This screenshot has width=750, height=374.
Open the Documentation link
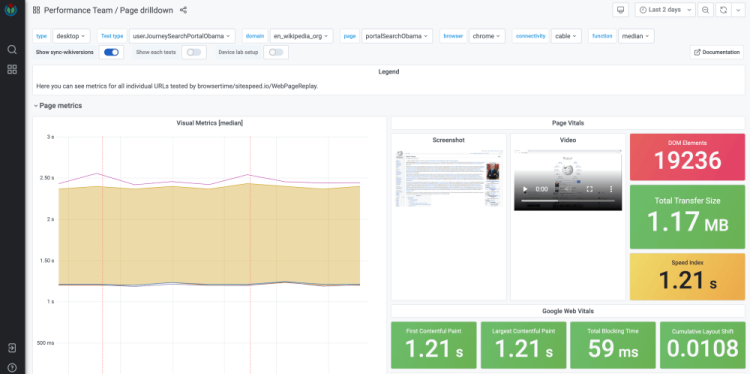717,52
